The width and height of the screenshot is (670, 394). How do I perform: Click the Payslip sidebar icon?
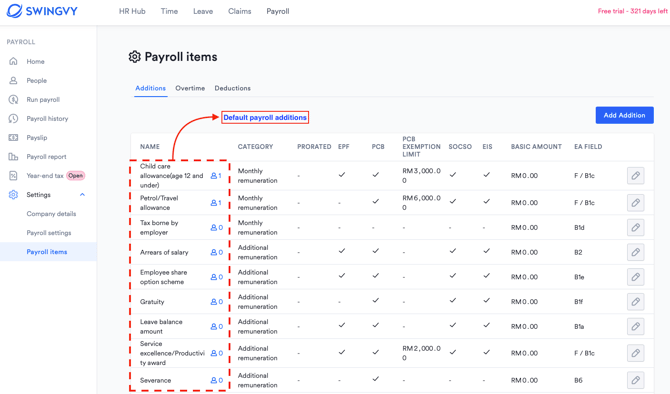point(13,138)
